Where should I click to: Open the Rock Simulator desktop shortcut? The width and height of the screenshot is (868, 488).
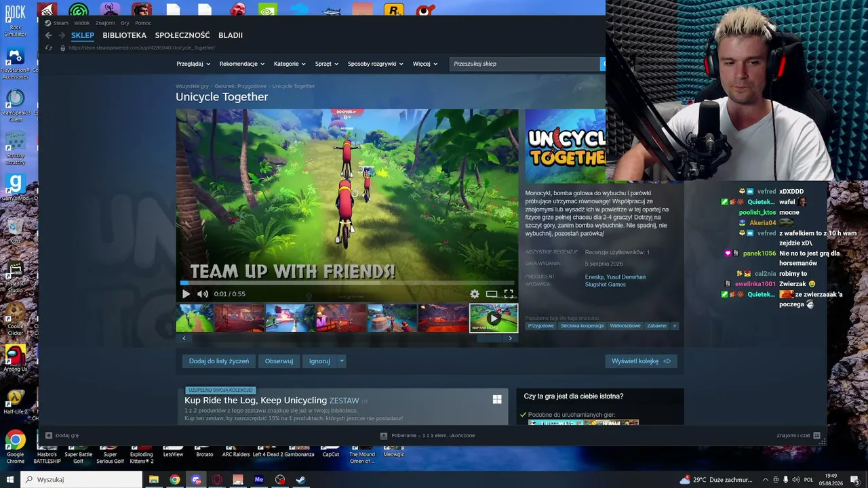coord(15,19)
